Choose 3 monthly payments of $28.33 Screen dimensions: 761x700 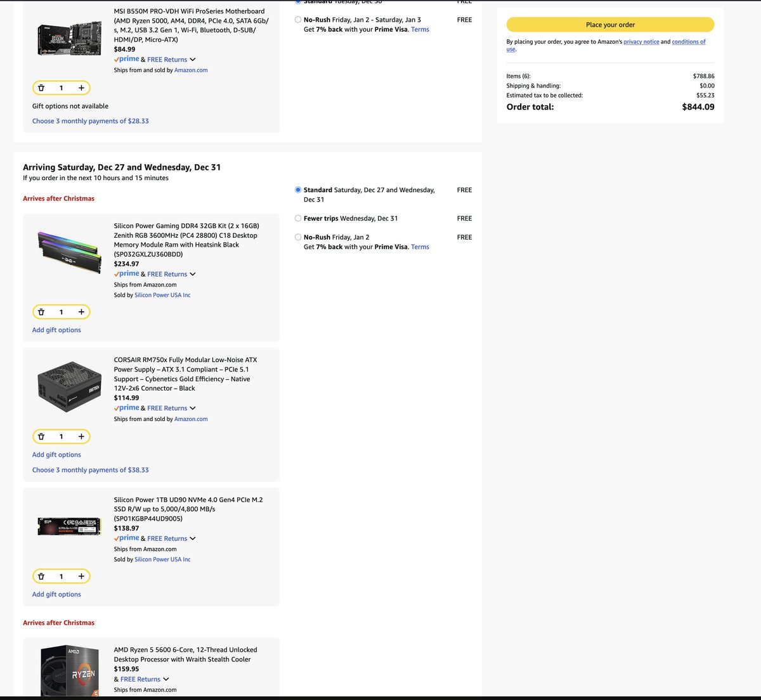91,121
